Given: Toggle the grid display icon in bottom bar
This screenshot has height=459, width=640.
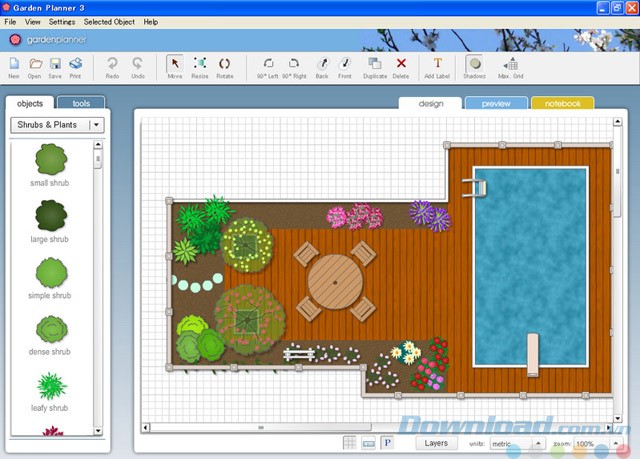Looking at the screenshot, I should 349,443.
